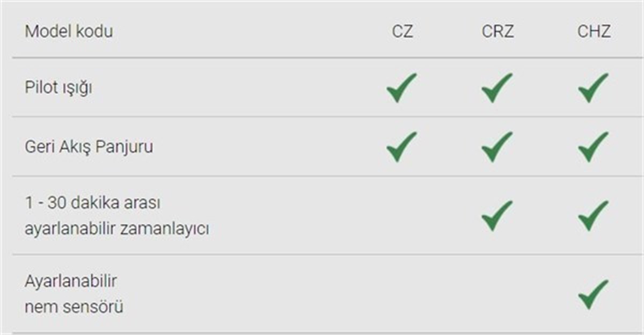This screenshot has width=644, height=335.
Task: Click the CHZ Pilot ışığı checkmark
Action: (x=593, y=88)
